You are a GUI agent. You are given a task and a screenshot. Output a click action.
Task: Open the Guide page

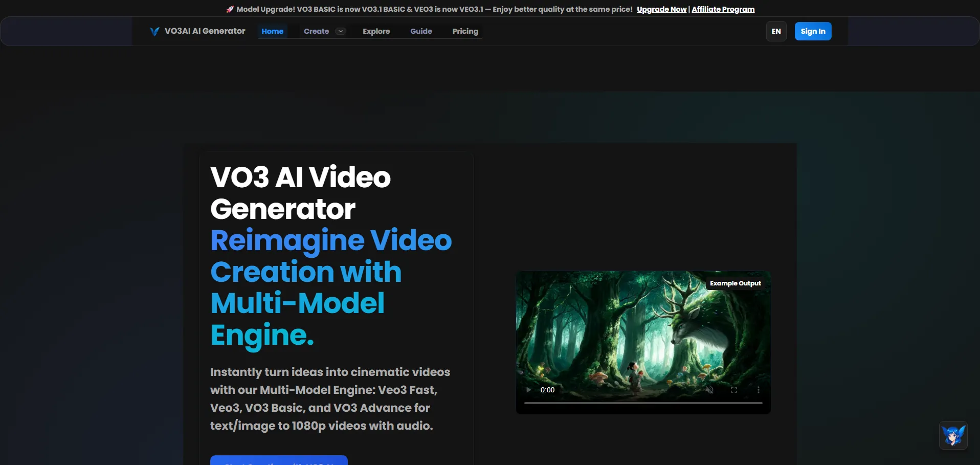421,31
